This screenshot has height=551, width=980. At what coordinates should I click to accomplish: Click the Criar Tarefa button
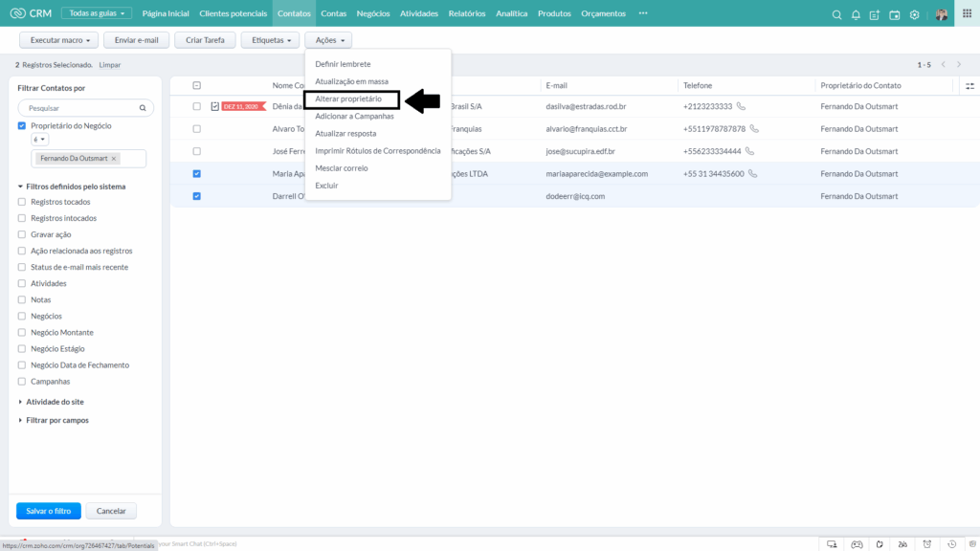point(205,40)
